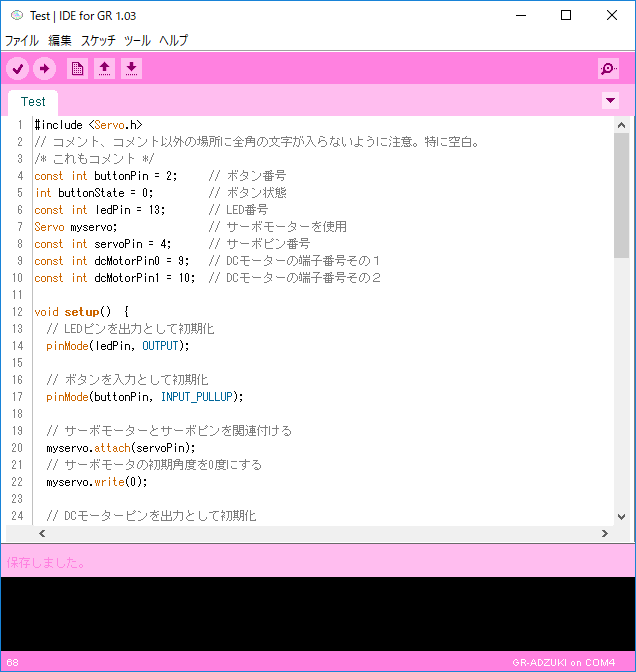Click 'buttonPin = 2;' on line 4
Viewport: 636px width, 672px height.
pyautogui.click(x=135, y=176)
